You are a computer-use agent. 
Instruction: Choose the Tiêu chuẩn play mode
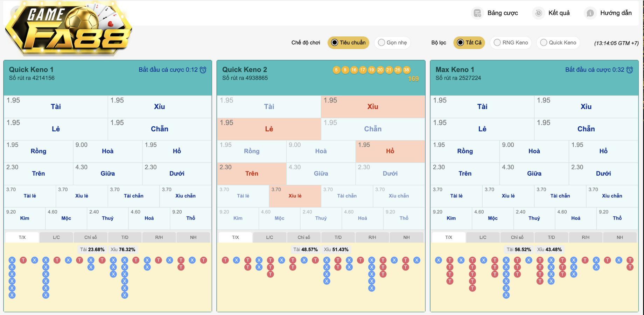(348, 43)
